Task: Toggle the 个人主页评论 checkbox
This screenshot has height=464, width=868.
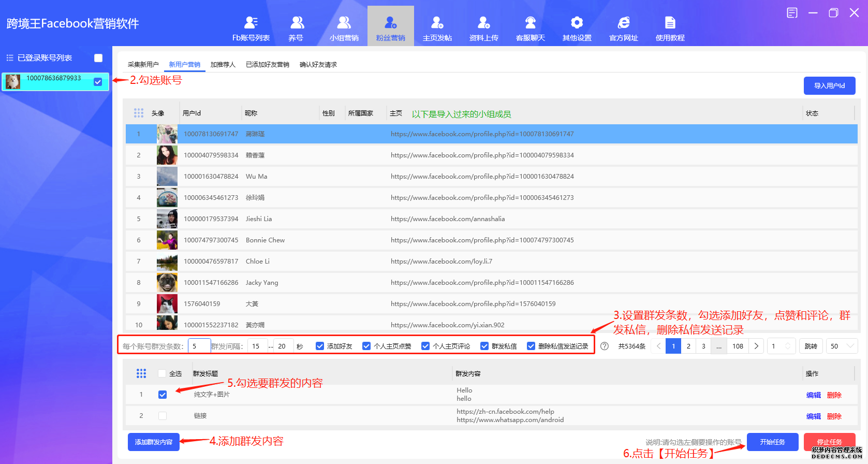Action: (x=425, y=346)
